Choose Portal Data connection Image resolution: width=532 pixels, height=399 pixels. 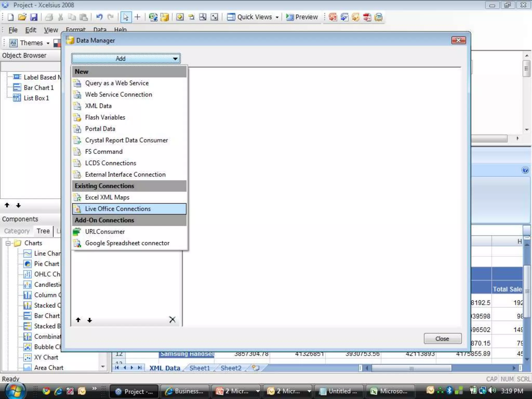pos(129,129)
